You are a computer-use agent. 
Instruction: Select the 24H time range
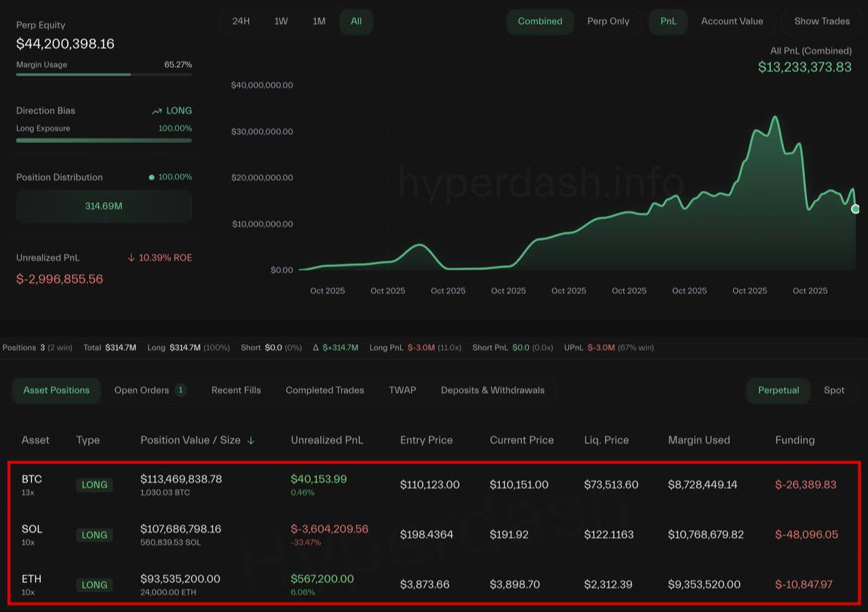[x=241, y=22]
